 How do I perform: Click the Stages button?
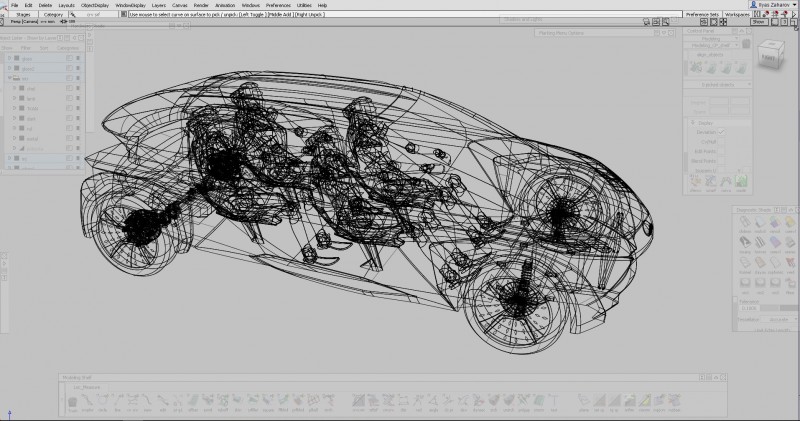point(23,14)
